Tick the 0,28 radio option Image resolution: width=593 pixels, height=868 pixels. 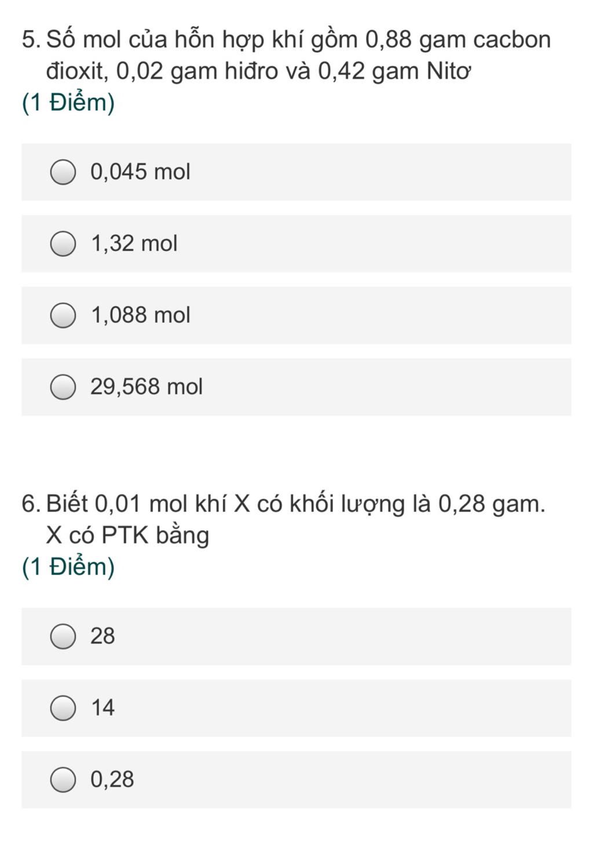click(x=63, y=780)
